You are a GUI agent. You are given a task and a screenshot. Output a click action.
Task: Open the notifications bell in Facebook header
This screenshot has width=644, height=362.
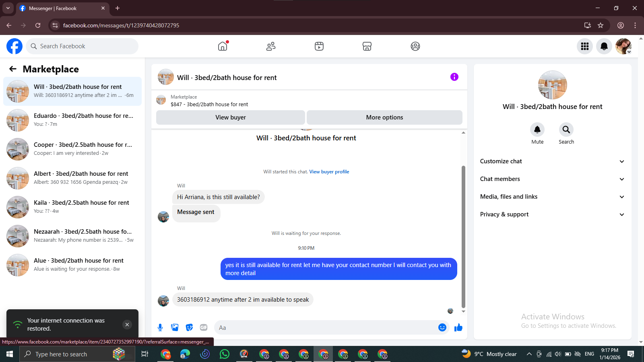pyautogui.click(x=604, y=46)
